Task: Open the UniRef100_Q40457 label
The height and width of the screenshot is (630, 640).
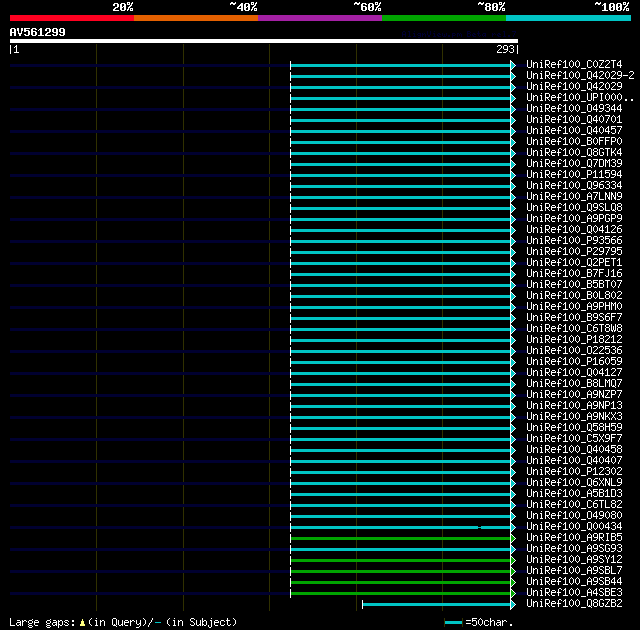Action: tap(574, 131)
